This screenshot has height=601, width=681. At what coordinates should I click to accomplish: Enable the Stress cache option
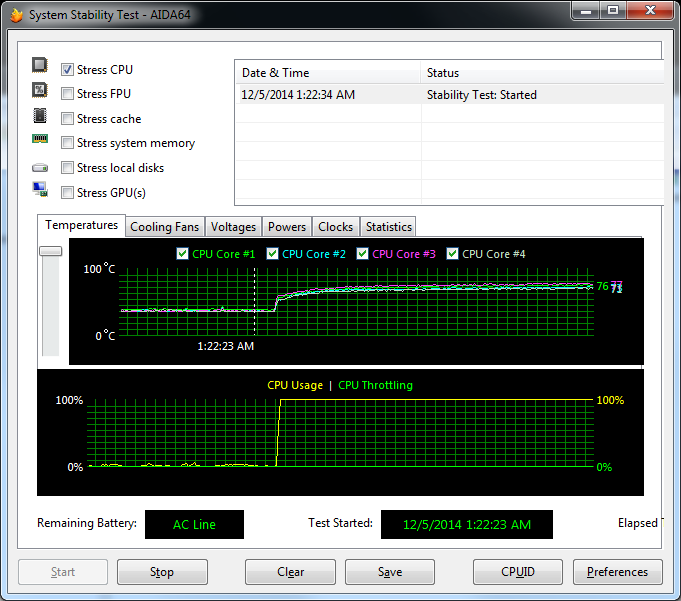pyautogui.click(x=67, y=119)
